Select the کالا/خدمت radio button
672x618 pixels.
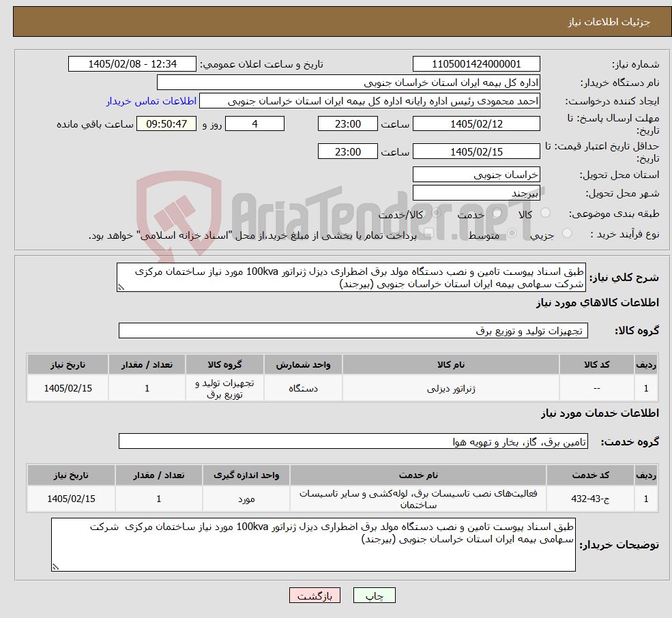coord(436,213)
